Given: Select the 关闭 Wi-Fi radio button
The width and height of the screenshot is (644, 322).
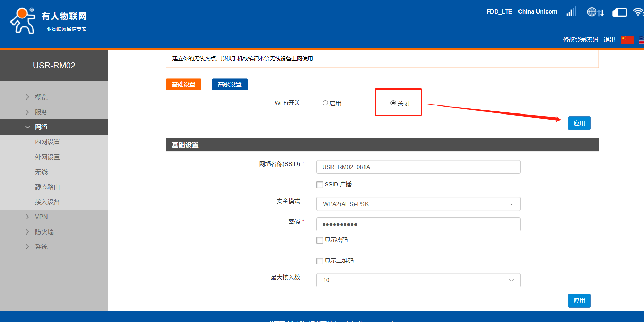Looking at the screenshot, I should [393, 103].
